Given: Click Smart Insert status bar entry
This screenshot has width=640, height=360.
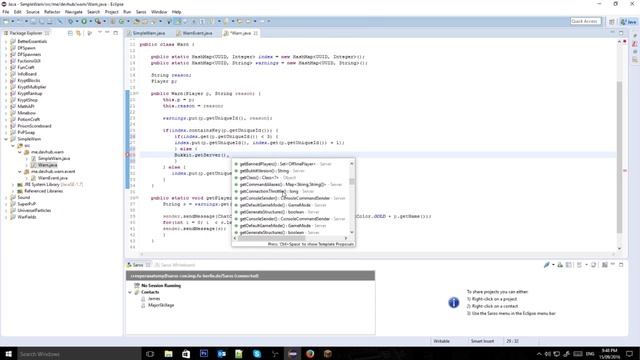Looking at the screenshot, I should pos(482,341).
